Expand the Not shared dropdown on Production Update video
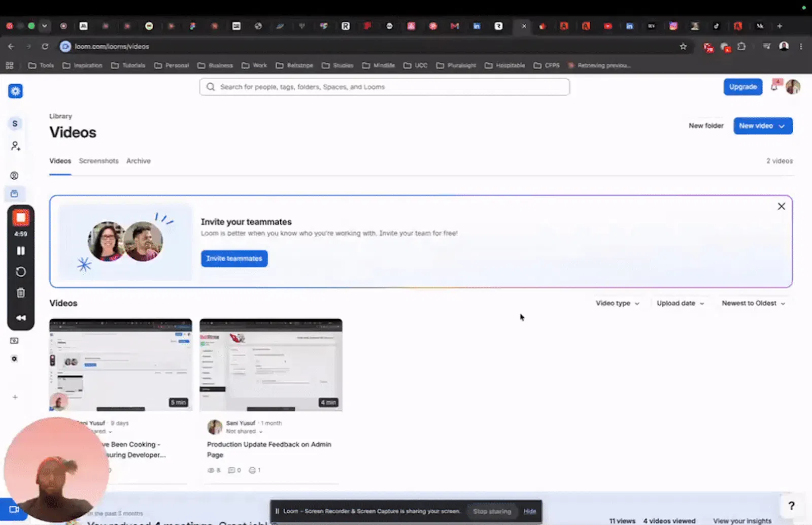 coord(244,431)
